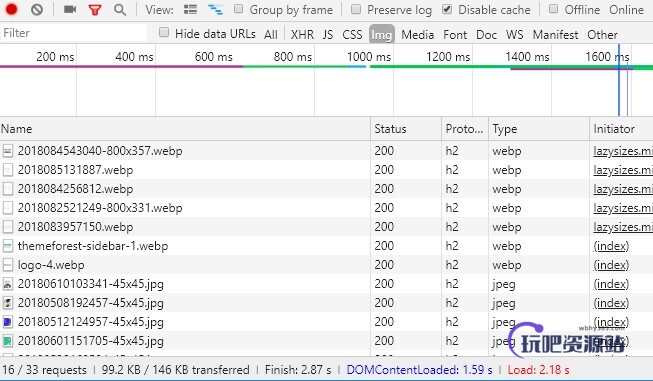The image size is (653, 381).
Task: Click file thumbnail icon of 20180512124957-45x45.jpg
Action: [7, 322]
